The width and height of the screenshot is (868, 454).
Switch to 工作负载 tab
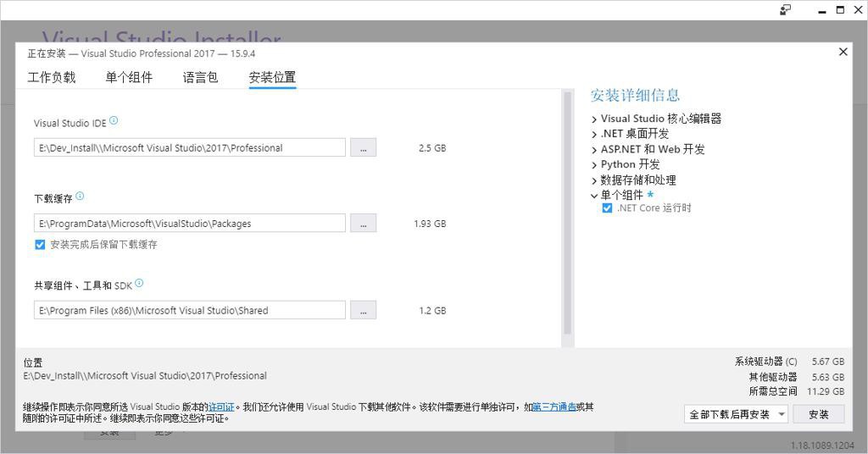tap(52, 77)
